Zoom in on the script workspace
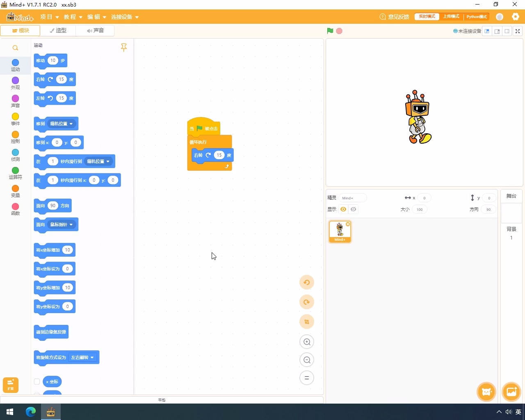The image size is (525, 420). [x=306, y=342]
